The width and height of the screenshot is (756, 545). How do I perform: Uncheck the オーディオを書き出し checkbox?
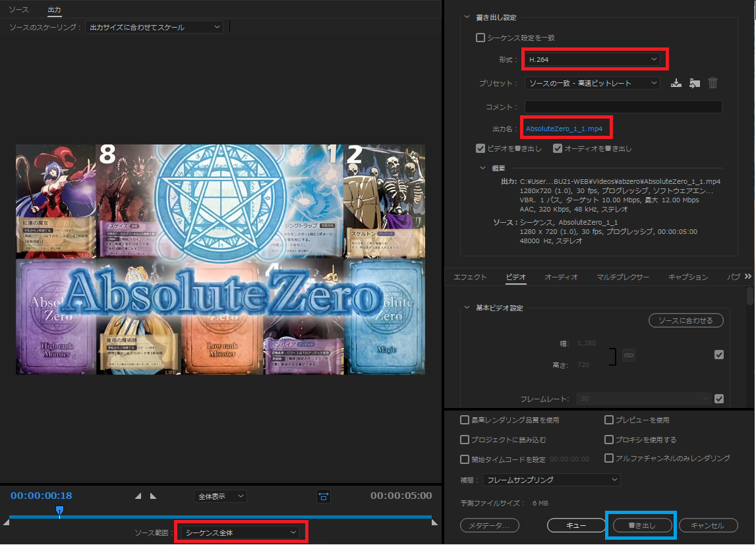[x=558, y=148]
